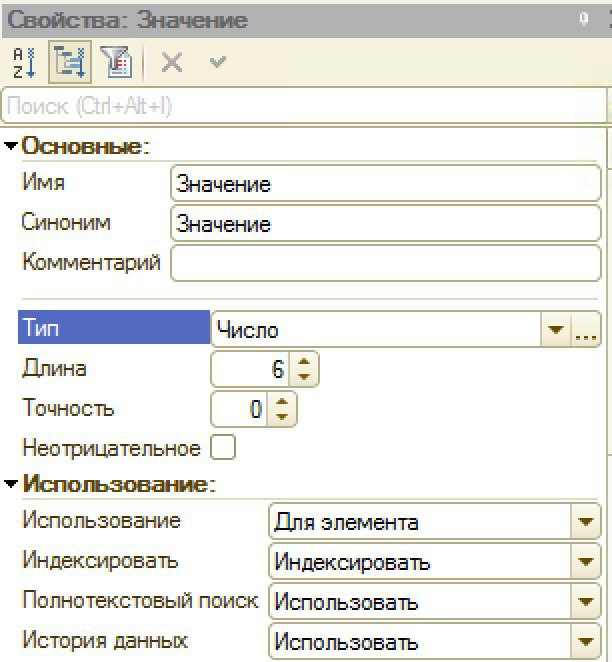Decrease the Длина value with down arrow
Viewport: 612px width, 662px height.
pyautogui.click(x=304, y=377)
